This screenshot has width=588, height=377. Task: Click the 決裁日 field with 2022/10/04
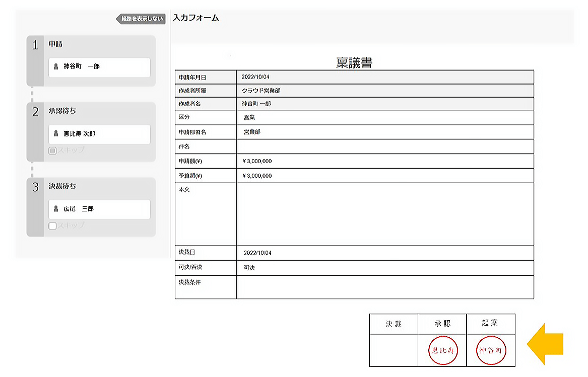tap(384, 253)
